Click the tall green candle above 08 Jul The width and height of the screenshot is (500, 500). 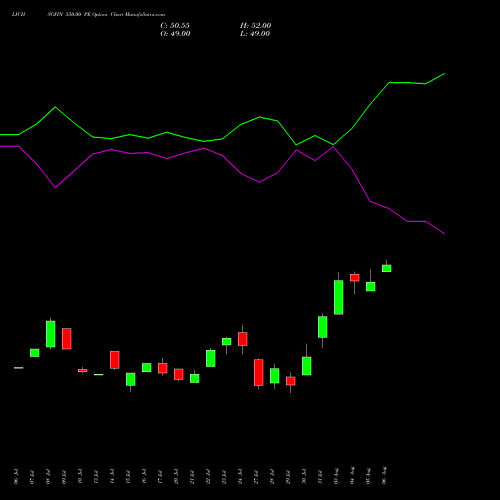(51, 334)
